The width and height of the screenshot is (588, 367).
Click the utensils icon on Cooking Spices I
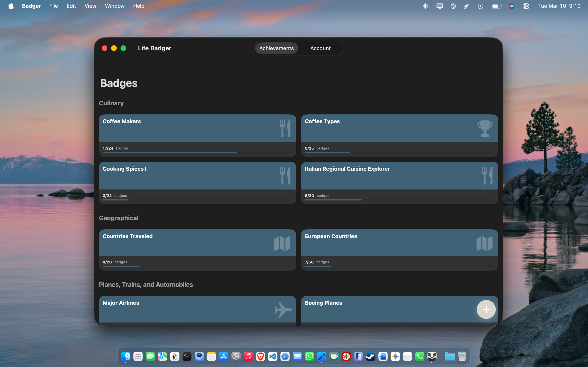coord(285,176)
